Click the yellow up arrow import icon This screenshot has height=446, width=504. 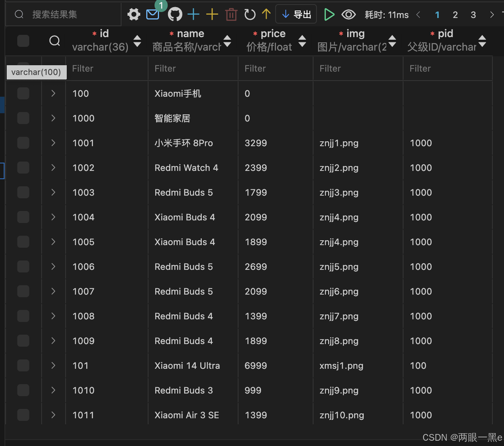(x=266, y=14)
